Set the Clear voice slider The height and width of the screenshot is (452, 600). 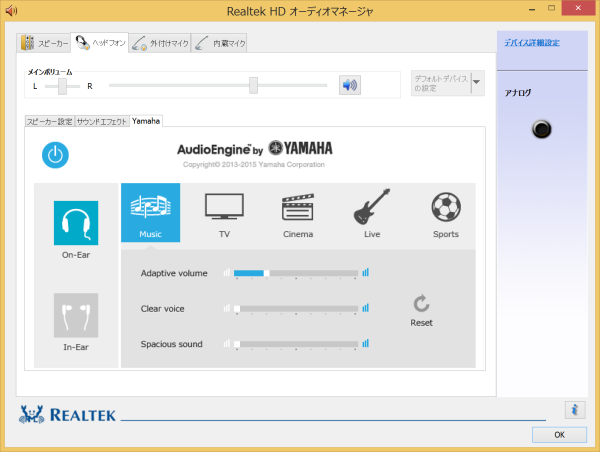click(296, 308)
